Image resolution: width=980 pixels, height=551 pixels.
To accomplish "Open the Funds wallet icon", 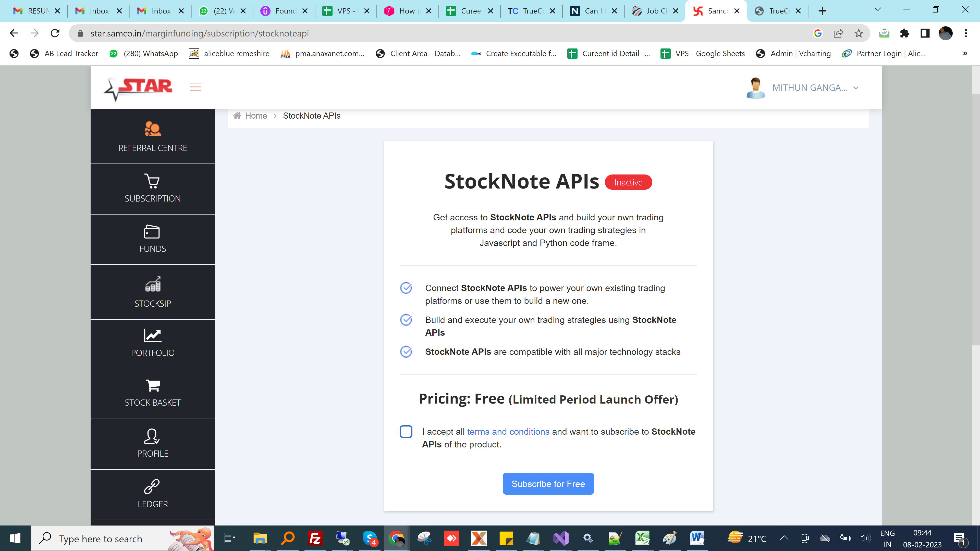I will coord(152,232).
